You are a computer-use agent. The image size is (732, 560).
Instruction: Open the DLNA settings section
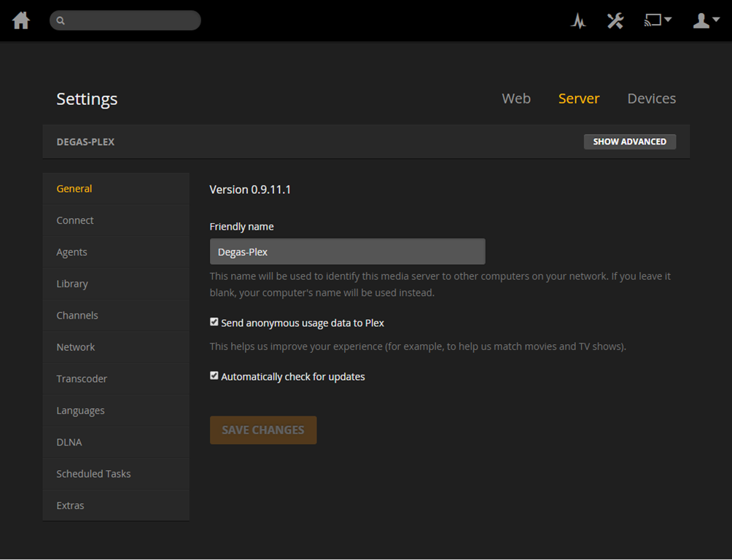(x=69, y=442)
